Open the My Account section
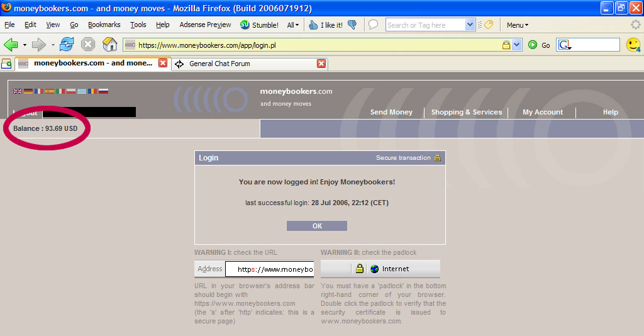Screen dimensions: 644x336 [543, 112]
